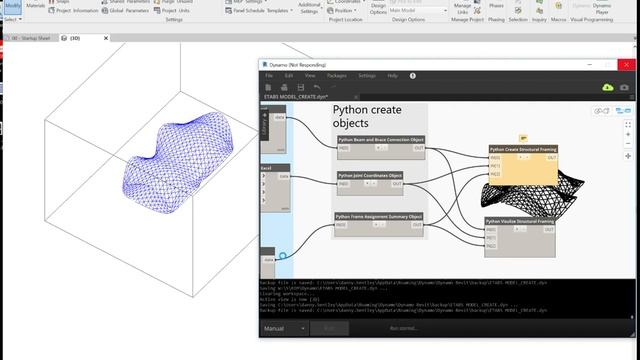This screenshot has width=640, height=360.
Task: Click the data output port of Excel node
Action: click(284, 176)
